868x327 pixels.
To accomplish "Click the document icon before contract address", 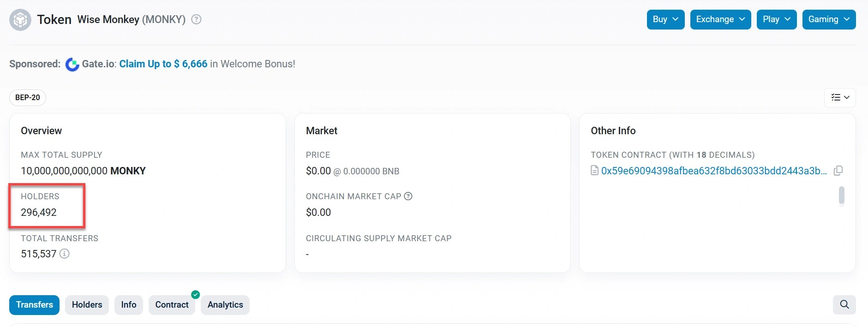I will click(x=595, y=171).
